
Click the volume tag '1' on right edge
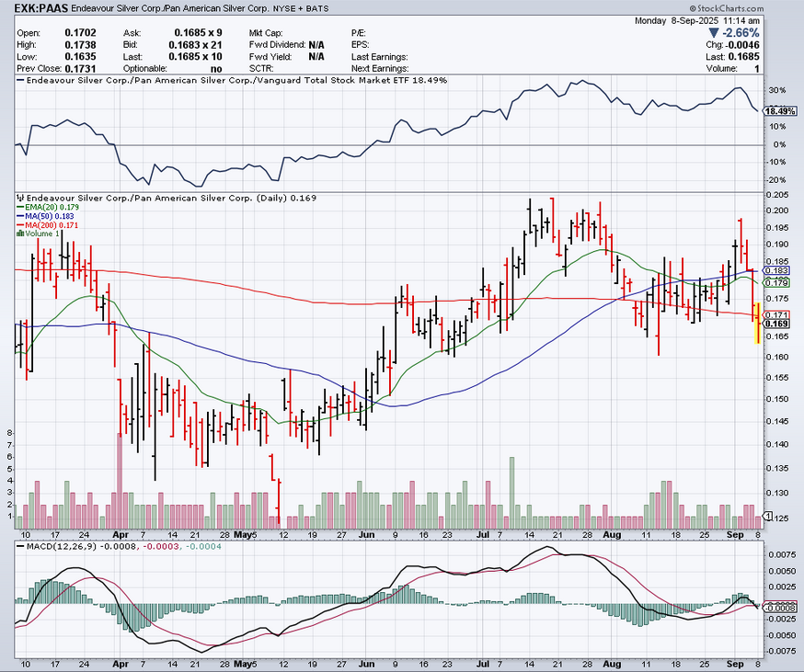tap(769, 516)
